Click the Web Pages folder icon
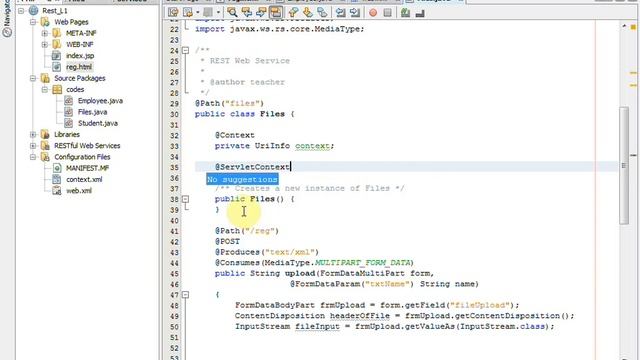This screenshot has width=640, height=360. tap(45, 22)
